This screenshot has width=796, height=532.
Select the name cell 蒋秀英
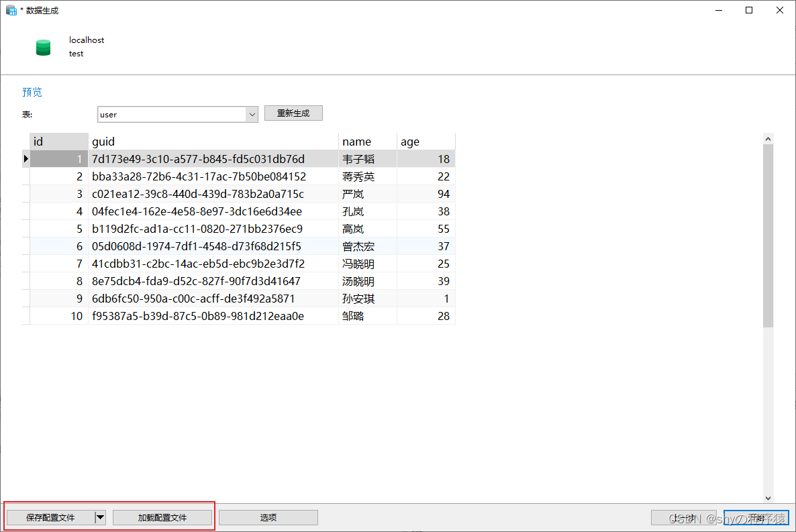[368, 176]
